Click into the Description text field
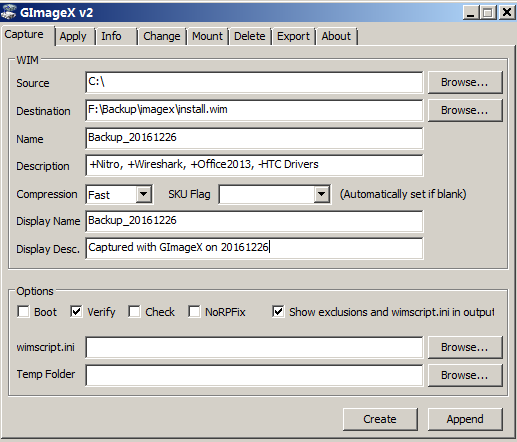The height and width of the screenshot is (442, 517). click(x=254, y=165)
